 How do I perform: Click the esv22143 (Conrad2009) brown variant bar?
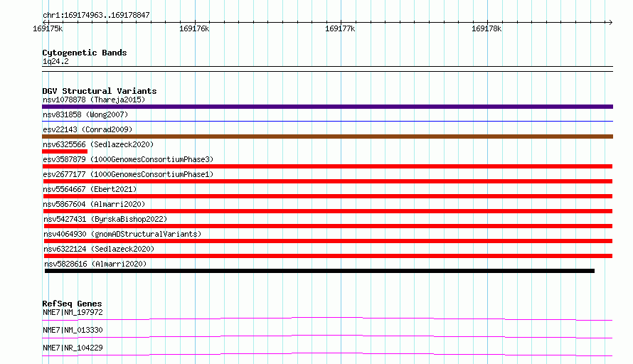coord(327,136)
